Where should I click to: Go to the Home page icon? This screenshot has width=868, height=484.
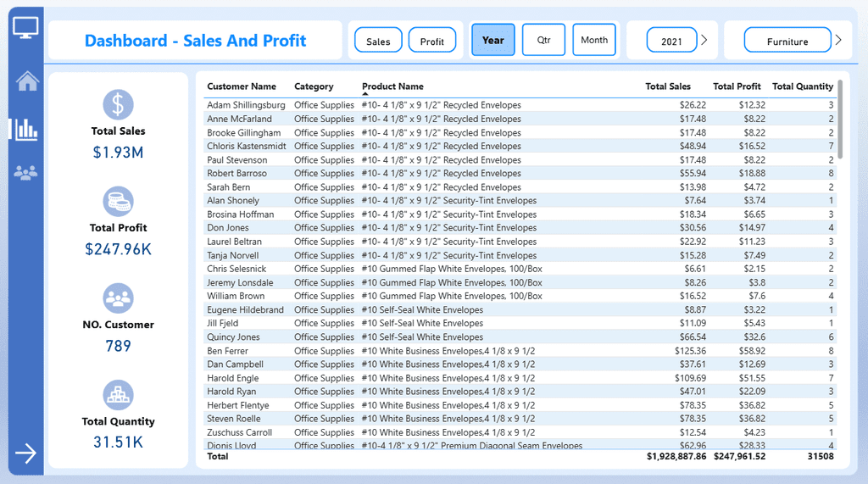tap(27, 81)
